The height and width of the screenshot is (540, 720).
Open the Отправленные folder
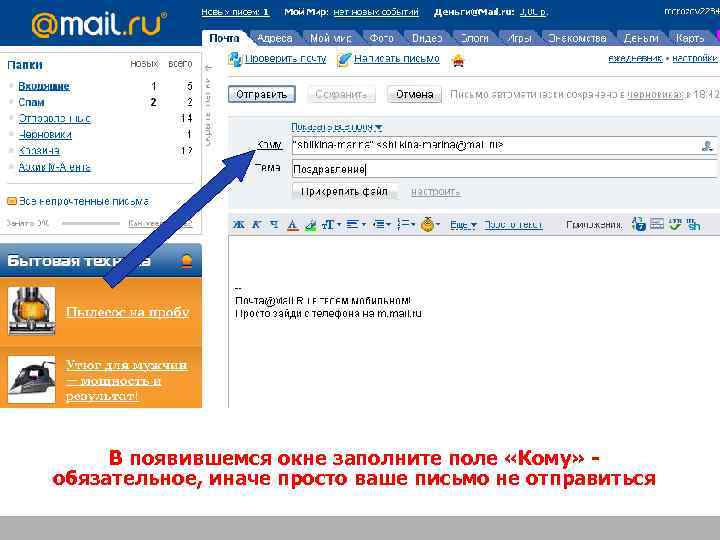(x=55, y=118)
